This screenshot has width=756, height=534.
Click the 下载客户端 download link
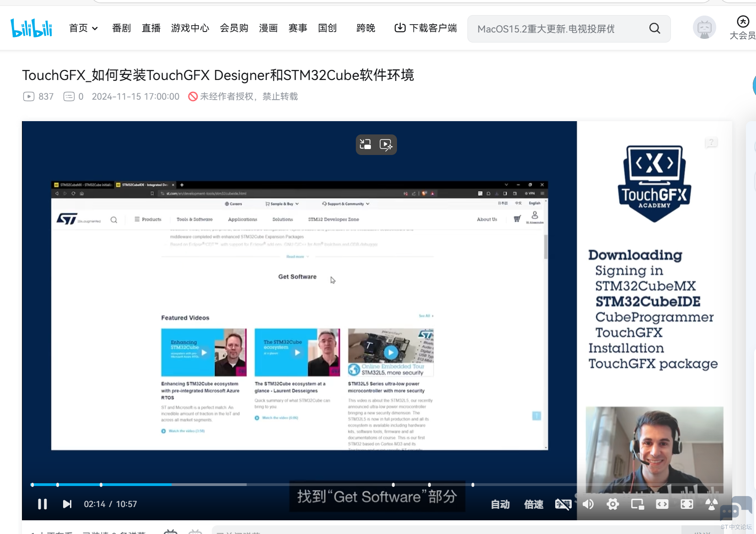click(x=425, y=28)
